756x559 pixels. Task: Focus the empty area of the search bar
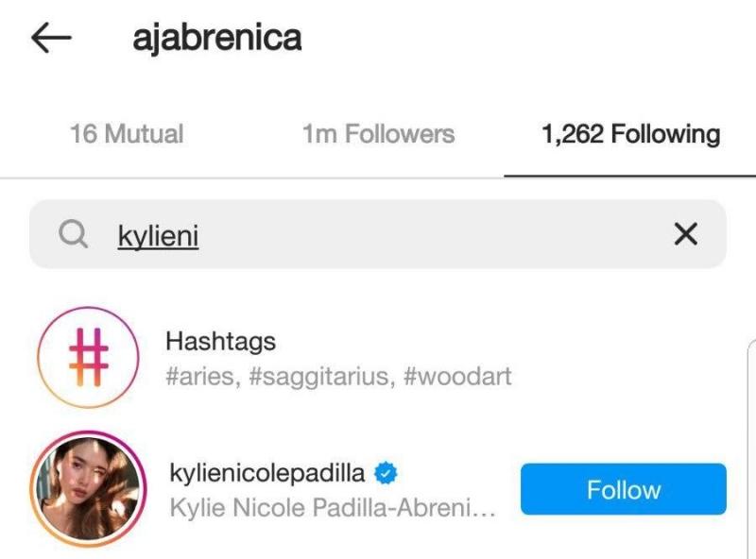tap(434, 234)
